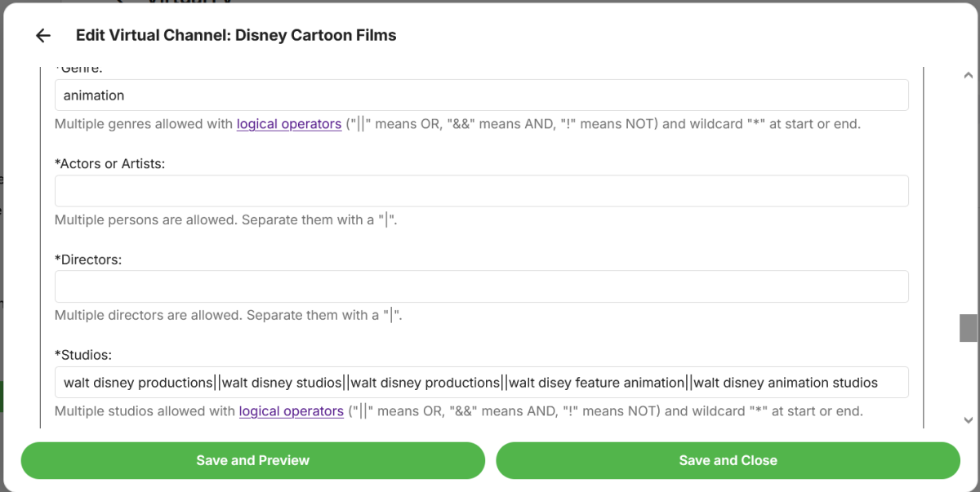980x492 pixels.
Task: Click the vertical scrollbar thumb
Action: pyautogui.click(x=969, y=328)
